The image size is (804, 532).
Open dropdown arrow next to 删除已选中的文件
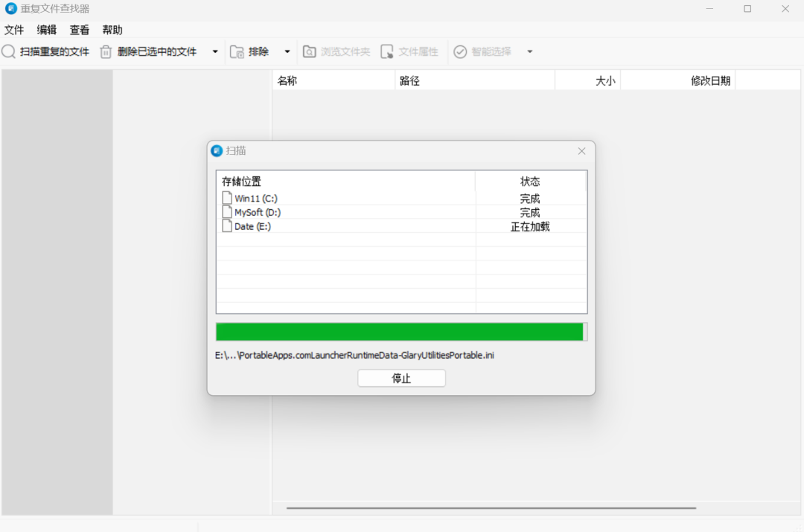215,52
